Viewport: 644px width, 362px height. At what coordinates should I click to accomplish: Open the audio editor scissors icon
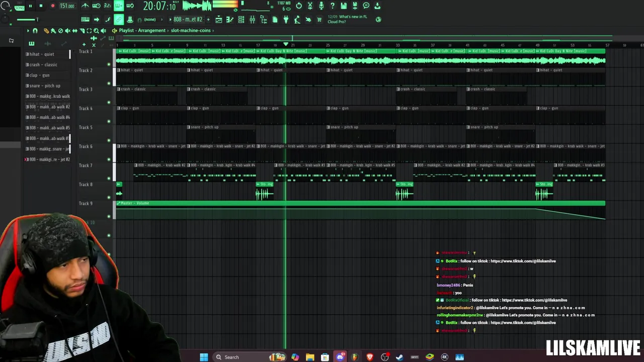pyautogui.click(x=310, y=6)
